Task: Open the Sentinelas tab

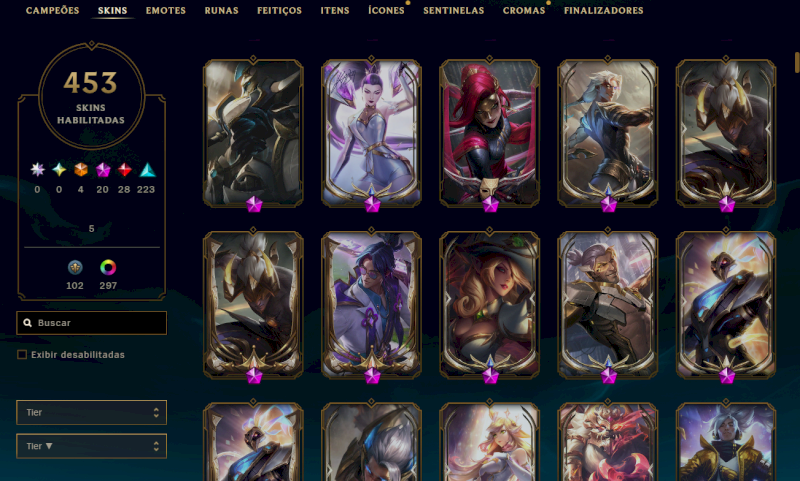Action: point(454,10)
